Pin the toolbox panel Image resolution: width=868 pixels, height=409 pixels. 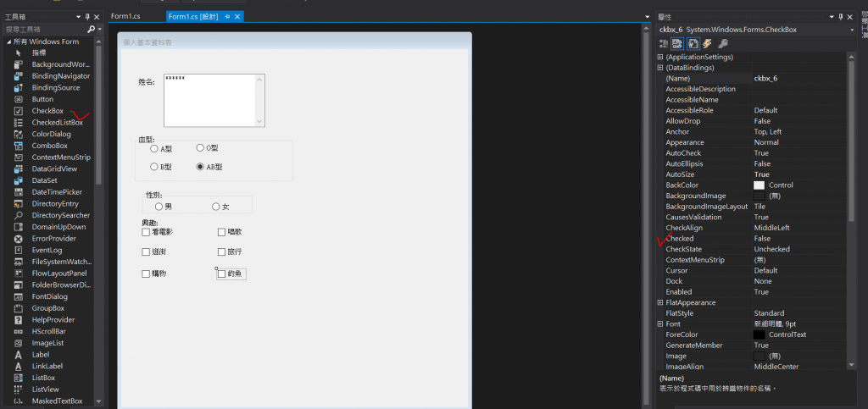(87, 17)
